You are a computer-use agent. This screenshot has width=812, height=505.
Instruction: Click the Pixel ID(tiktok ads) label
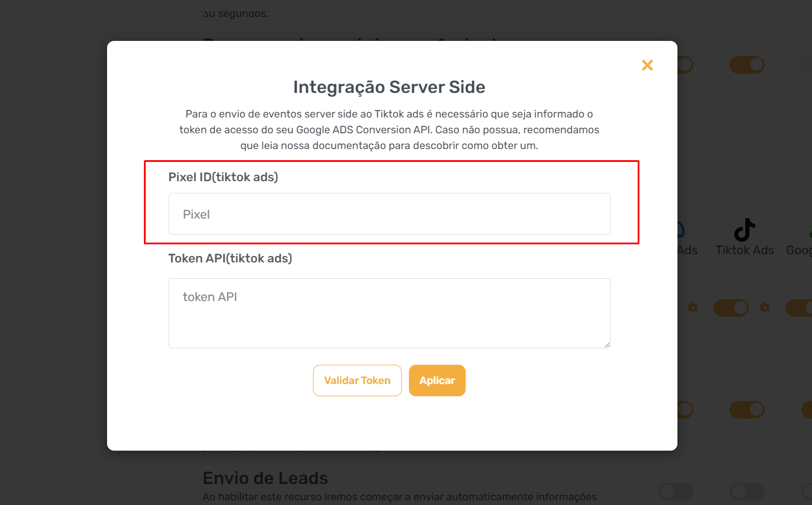tap(223, 177)
